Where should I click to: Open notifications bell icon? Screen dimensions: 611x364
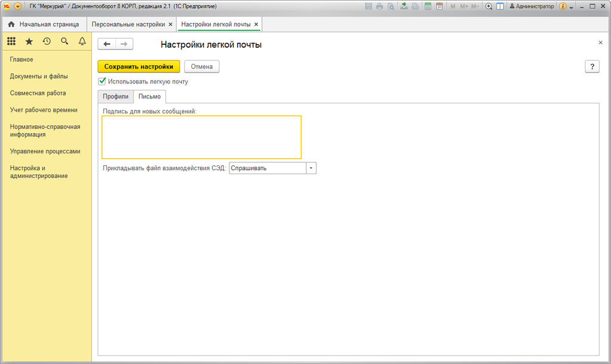82,41
